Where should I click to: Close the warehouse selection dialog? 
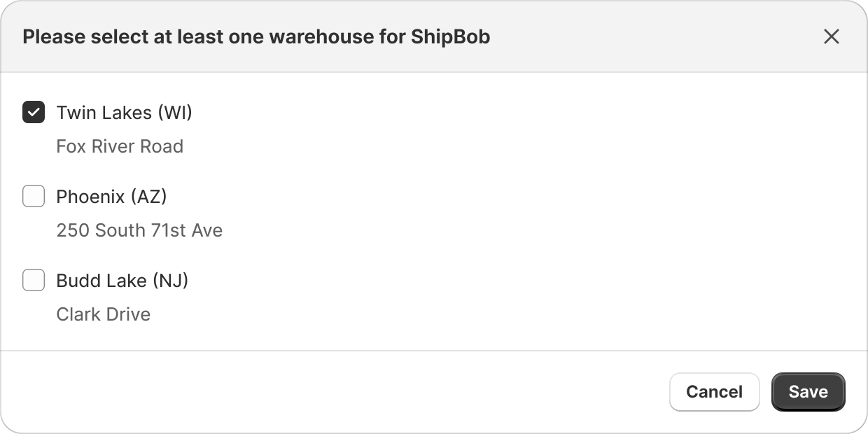831,36
